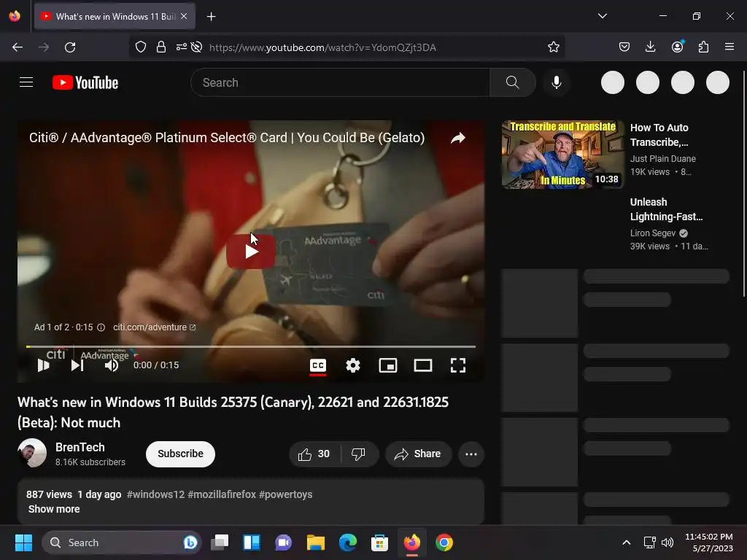Go to YouTube home via logo
The image size is (747, 560).
click(85, 82)
